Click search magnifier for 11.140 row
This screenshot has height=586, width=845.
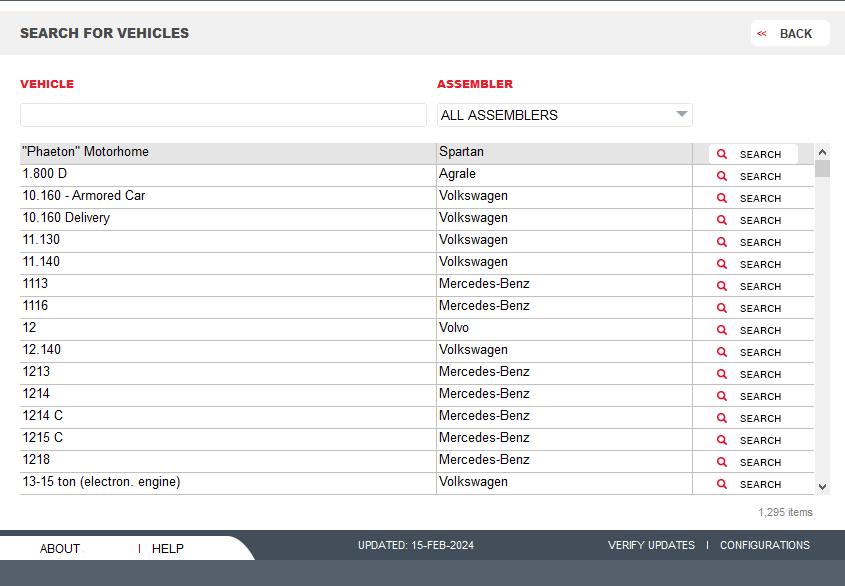click(x=722, y=264)
